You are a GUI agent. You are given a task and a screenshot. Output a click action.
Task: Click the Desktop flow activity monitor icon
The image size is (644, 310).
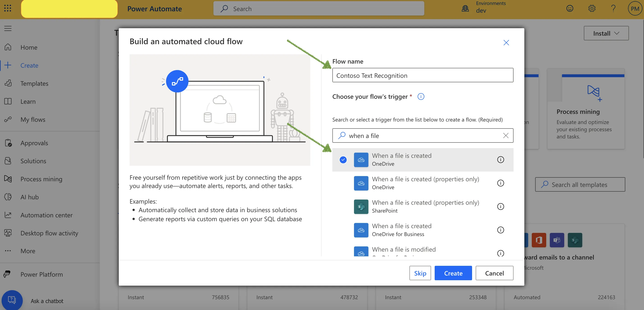point(8,233)
